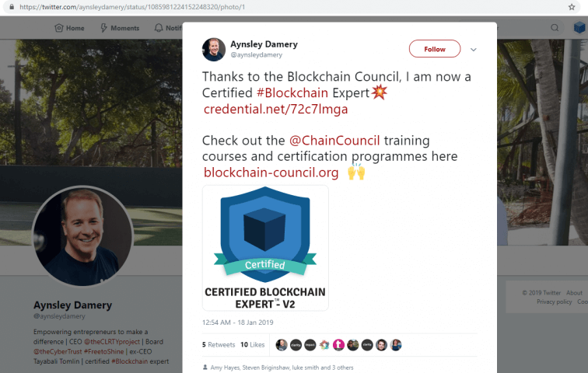
Task: Click the site padlock security icon
Action: 12,7
